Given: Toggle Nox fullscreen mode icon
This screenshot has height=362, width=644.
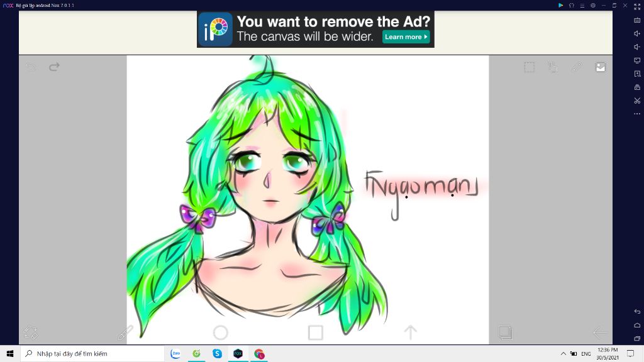Looking at the screenshot, I should coord(637,6).
